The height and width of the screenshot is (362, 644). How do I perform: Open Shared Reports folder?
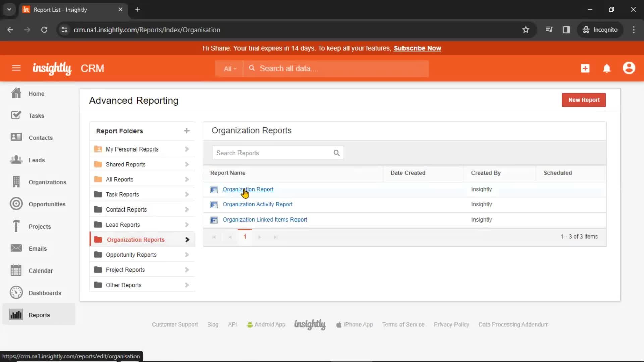(x=142, y=164)
